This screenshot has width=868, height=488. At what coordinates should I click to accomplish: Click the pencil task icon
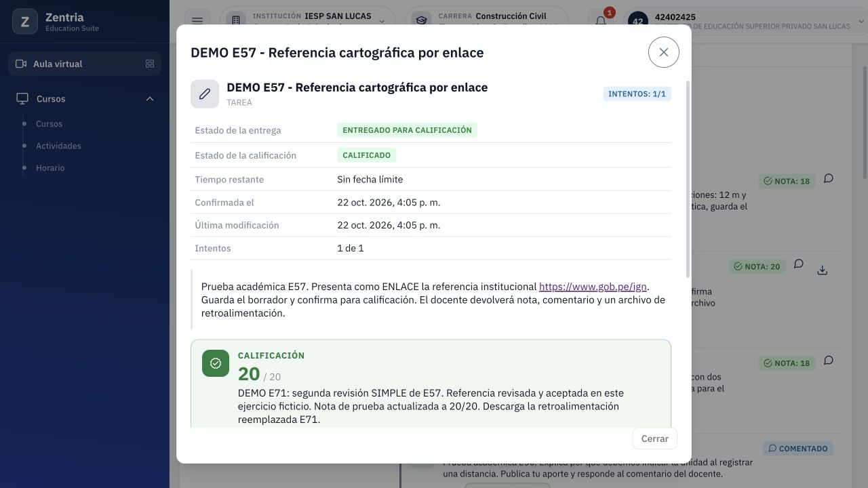tap(205, 94)
